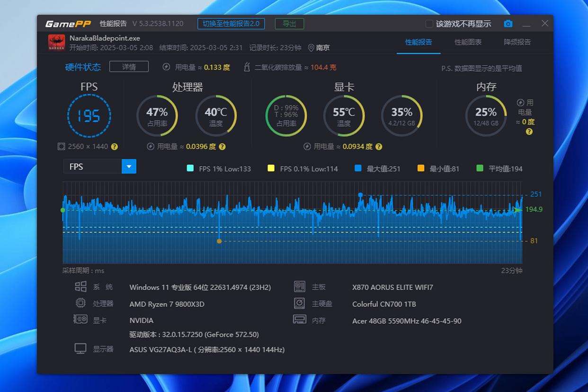Enable the 该游戏不再显示 checkbox
Image resolution: width=588 pixels, height=392 pixels.
pos(429,24)
